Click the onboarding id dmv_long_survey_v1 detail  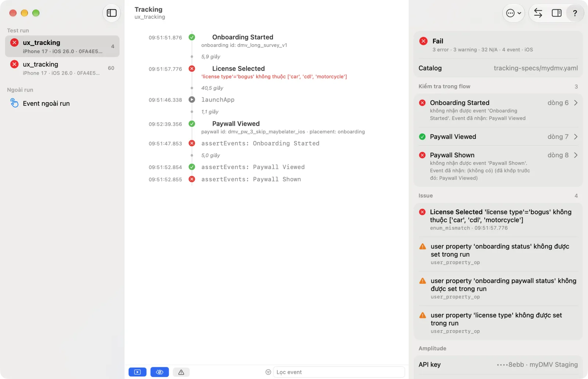244,45
